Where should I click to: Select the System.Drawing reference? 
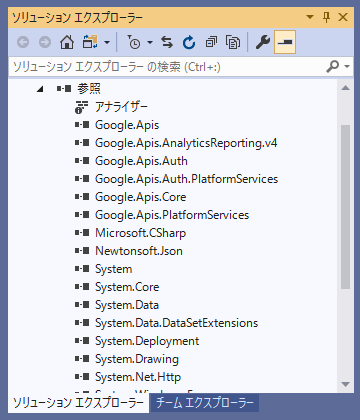(x=137, y=359)
